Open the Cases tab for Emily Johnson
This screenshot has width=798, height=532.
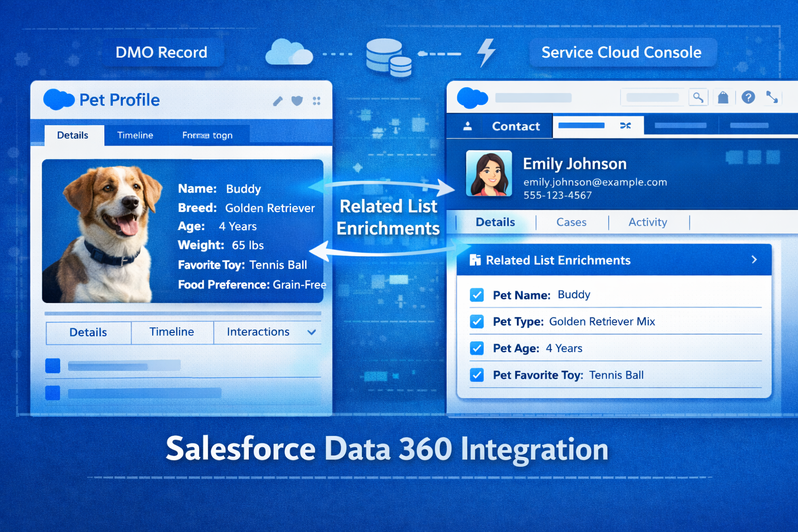[571, 222]
